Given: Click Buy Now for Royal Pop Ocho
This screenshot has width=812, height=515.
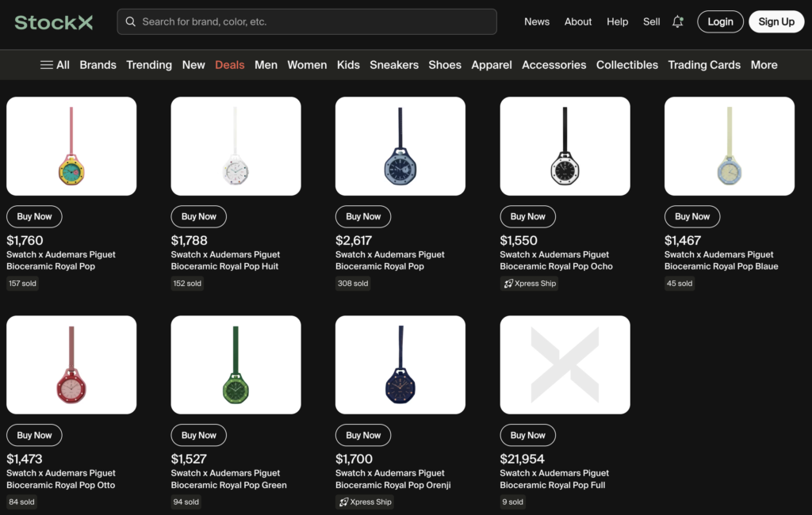Looking at the screenshot, I should pyautogui.click(x=527, y=216).
